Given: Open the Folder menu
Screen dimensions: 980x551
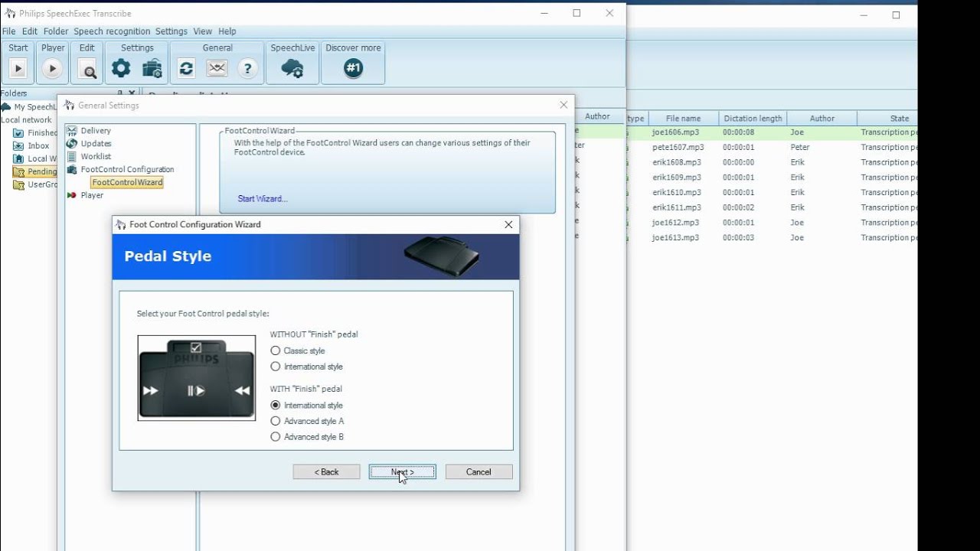Looking at the screenshot, I should pyautogui.click(x=56, y=31).
